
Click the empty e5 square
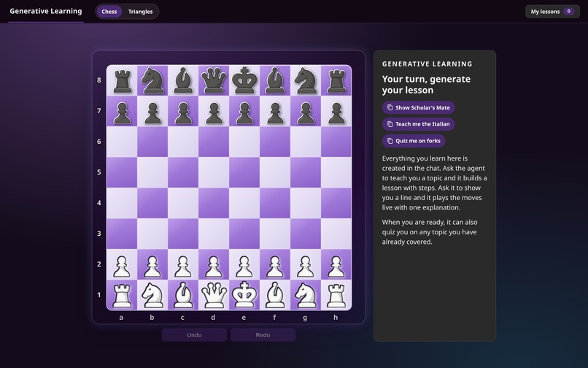pos(244,172)
